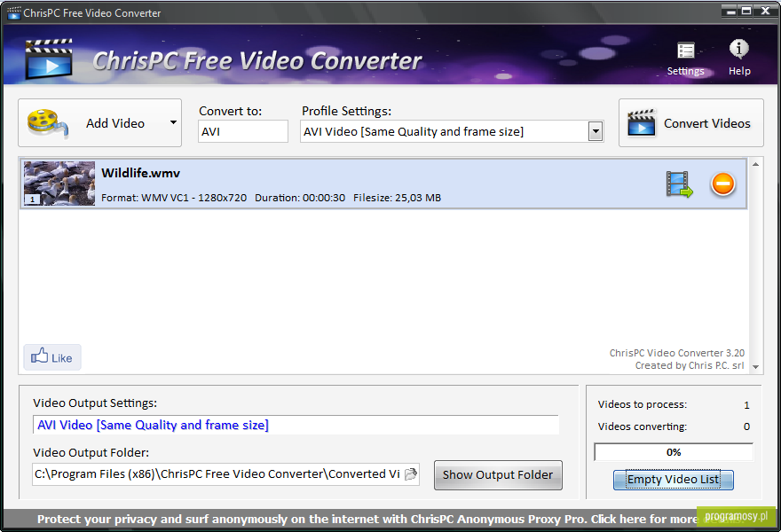781x532 pixels.
Task: Click the Format: WMV VC1 - 1280x720 text
Action: 174,198
